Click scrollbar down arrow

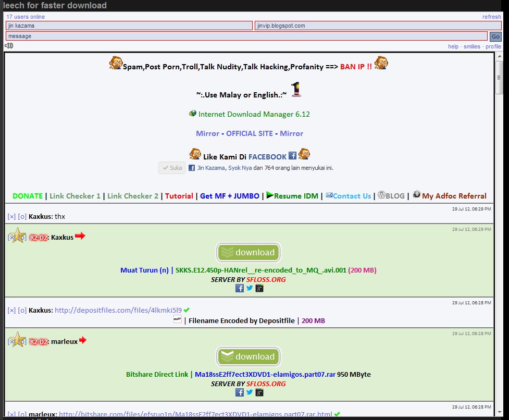(499, 412)
